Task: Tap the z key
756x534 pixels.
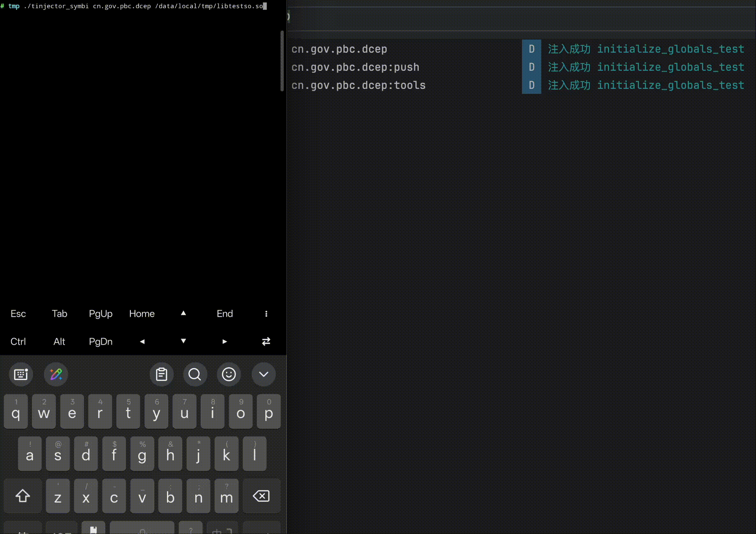Action: [x=58, y=496]
